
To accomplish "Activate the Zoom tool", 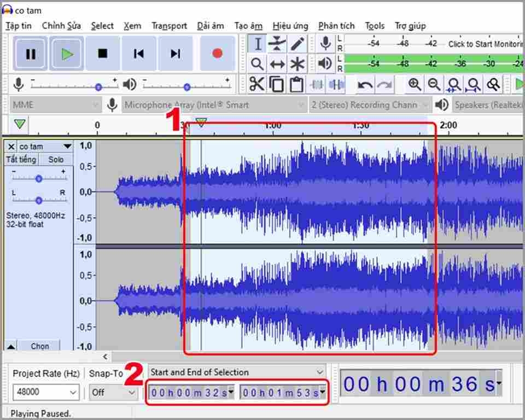I will click(258, 63).
